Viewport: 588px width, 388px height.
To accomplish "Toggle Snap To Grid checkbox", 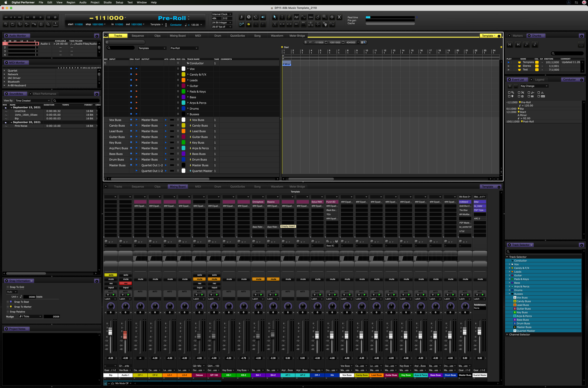I will [8, 287].
